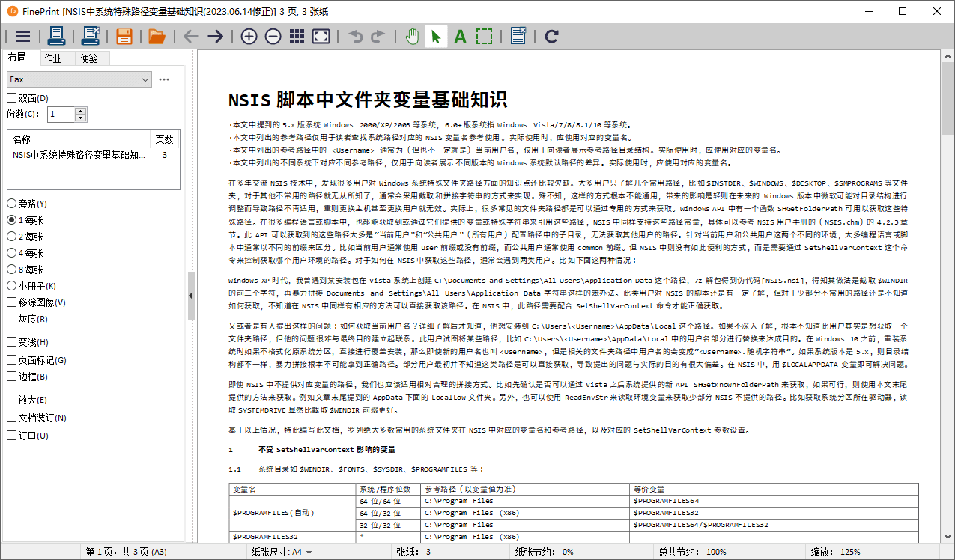This screenshot has width=955, height=560.
Task: Click the zoom in plus icon
Action: (249, 36)
